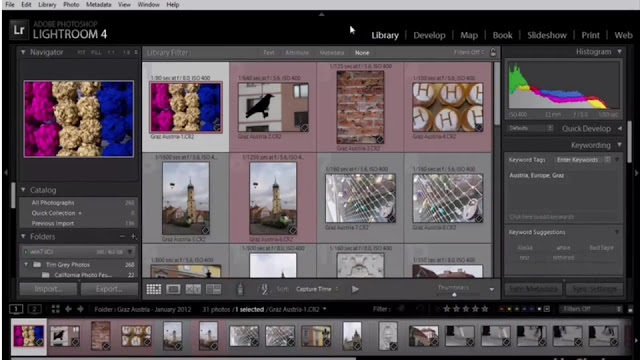Add folder with plus icon

(x=133, y=236)
